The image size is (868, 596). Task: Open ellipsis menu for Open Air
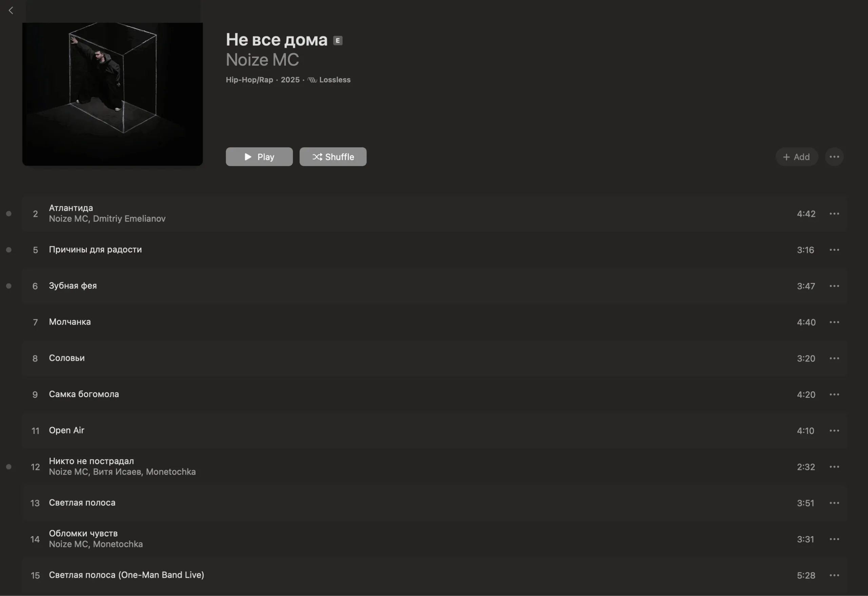pos(834,431)
